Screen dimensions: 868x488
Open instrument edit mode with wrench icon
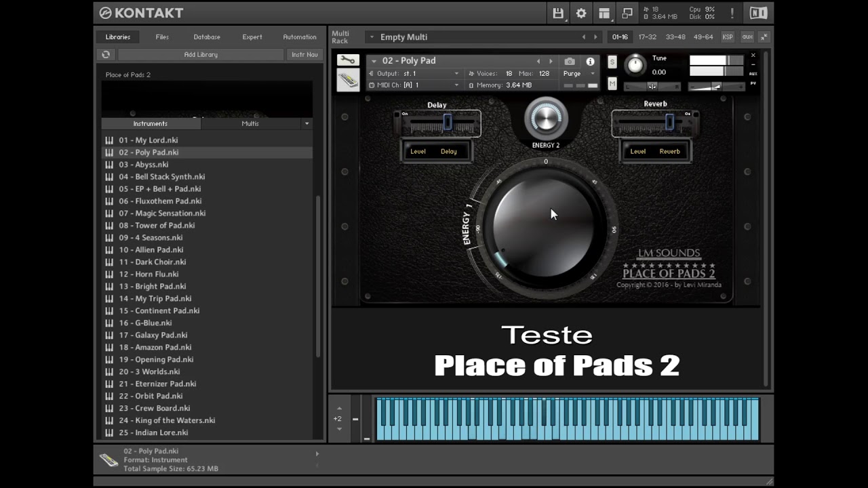tap(348, 60)
